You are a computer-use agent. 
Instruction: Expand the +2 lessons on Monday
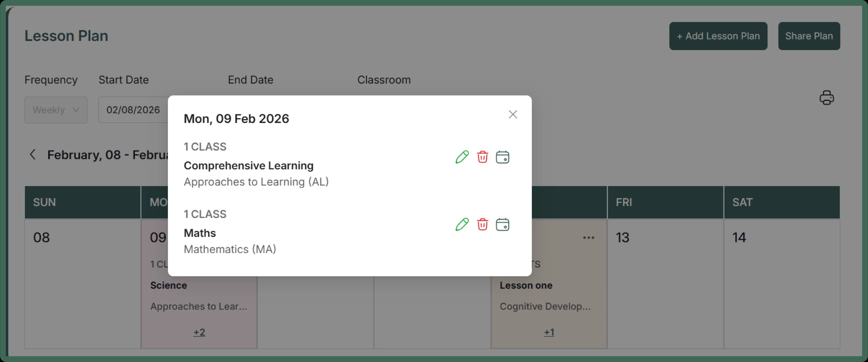click(x=199, y=332)
